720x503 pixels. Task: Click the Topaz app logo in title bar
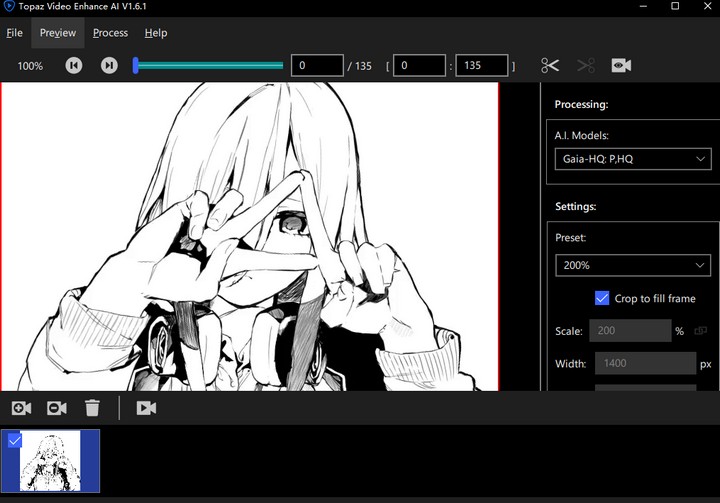[x=9, y=6]
